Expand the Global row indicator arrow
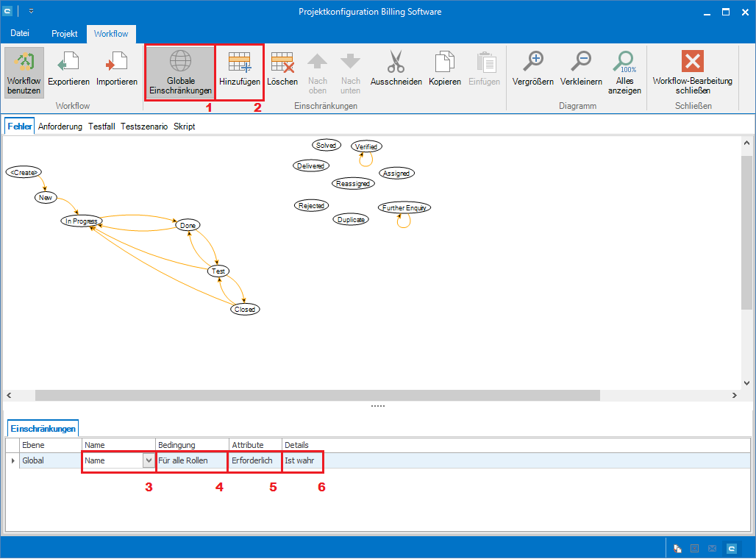 click(12, 460)
